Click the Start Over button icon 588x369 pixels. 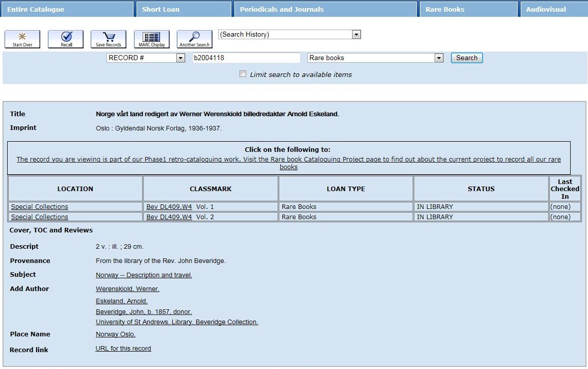coord(22,39)
